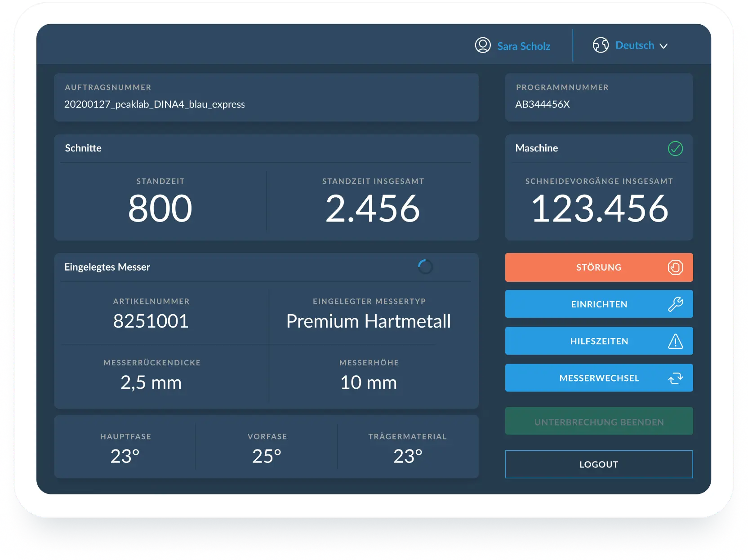Click the UNTERBRECHUNG BEENDEN button
Viewport: 748px width, 560px height.
point(599,421)
